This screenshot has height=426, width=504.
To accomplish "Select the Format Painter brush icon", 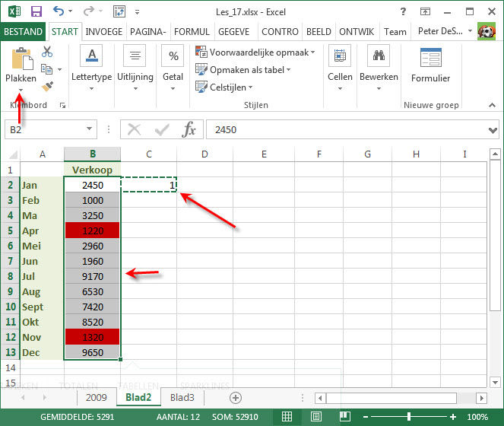I will pos(48,86).
